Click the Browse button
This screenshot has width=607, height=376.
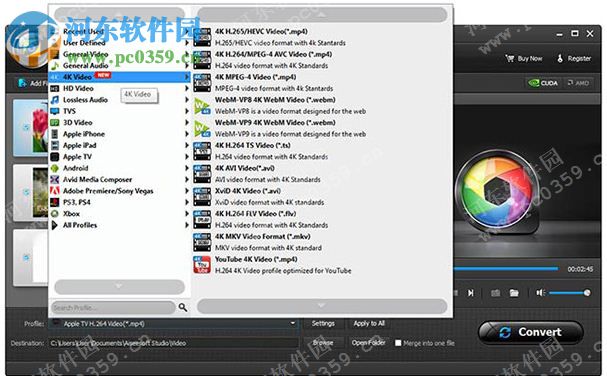(323, 343)
